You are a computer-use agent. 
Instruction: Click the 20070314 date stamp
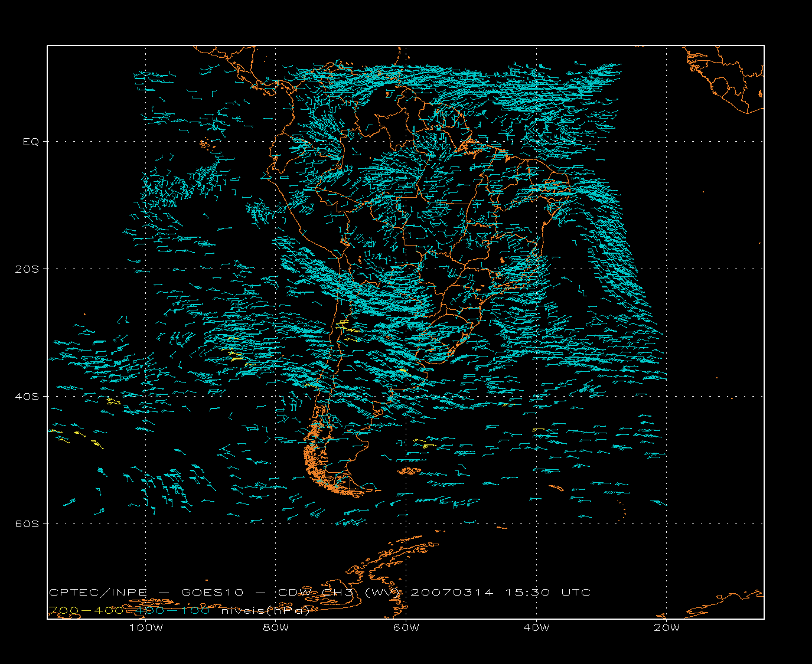coord(452,592)
